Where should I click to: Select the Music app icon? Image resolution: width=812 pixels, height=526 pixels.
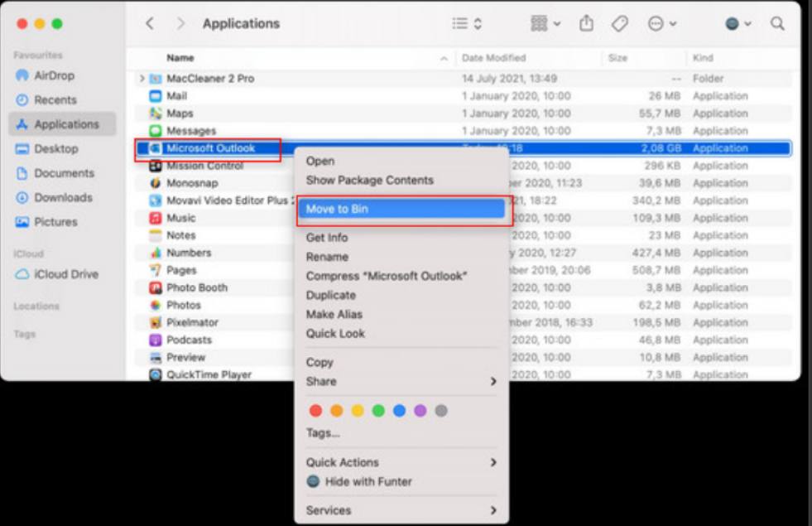[x=156, y=218]
